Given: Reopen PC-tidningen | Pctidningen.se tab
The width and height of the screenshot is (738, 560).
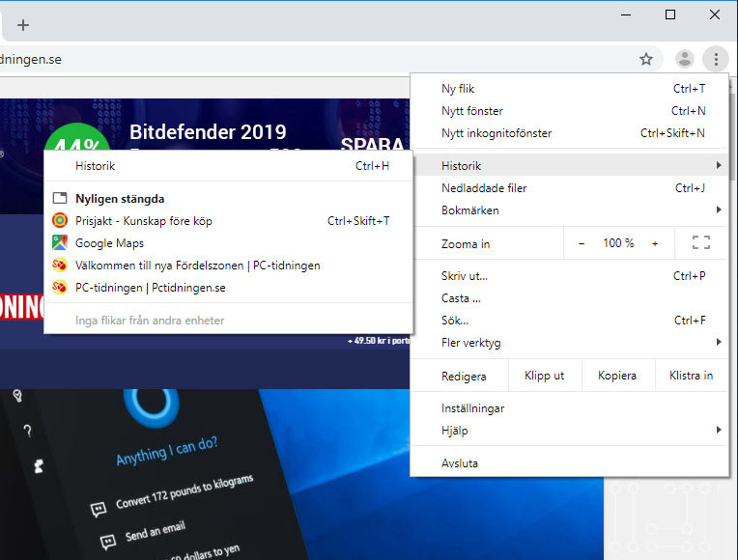Looking at the screenshot, I should tap(228, 288).
